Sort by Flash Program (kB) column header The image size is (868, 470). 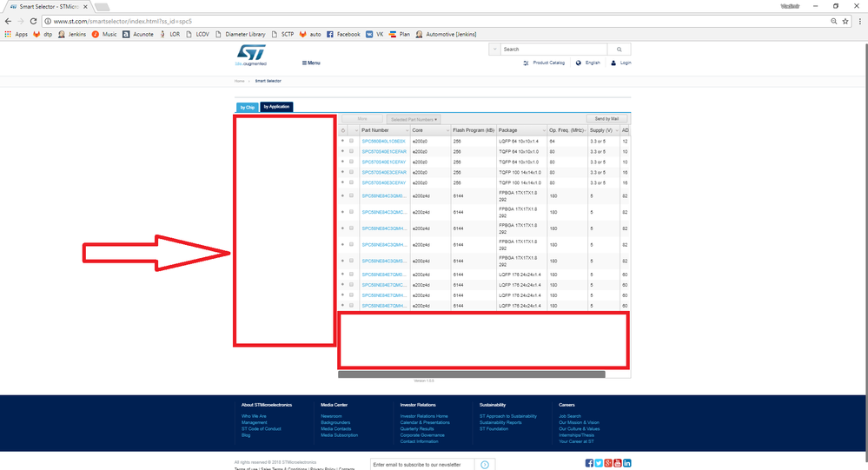point(474,130)
